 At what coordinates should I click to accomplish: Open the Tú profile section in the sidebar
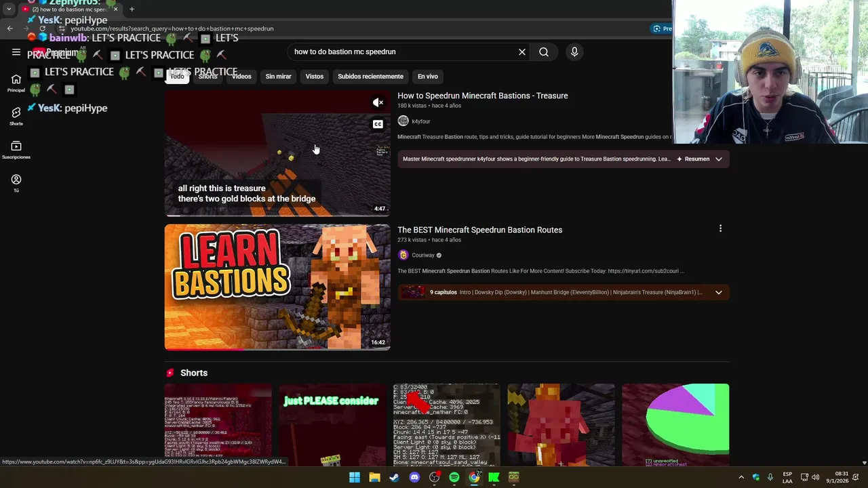click(x=16, y=183)
